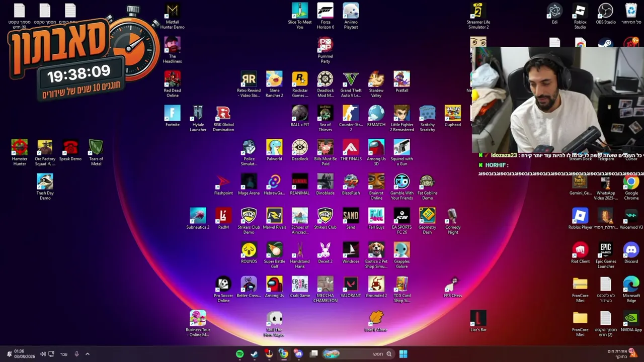Open the volume control in system tray
This screenshot has width=644, height=362.
pyautogui.click(x=43, y=354)
